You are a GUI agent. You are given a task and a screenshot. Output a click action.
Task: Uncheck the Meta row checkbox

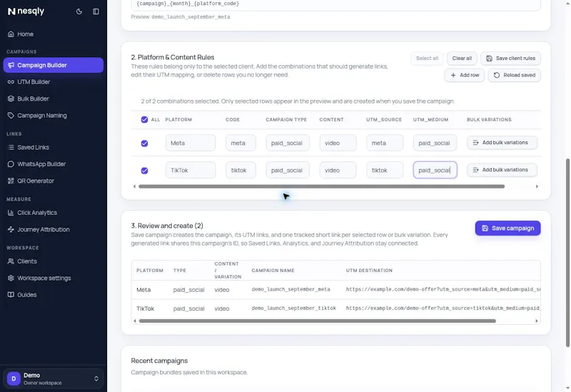[x=145, y=144]
